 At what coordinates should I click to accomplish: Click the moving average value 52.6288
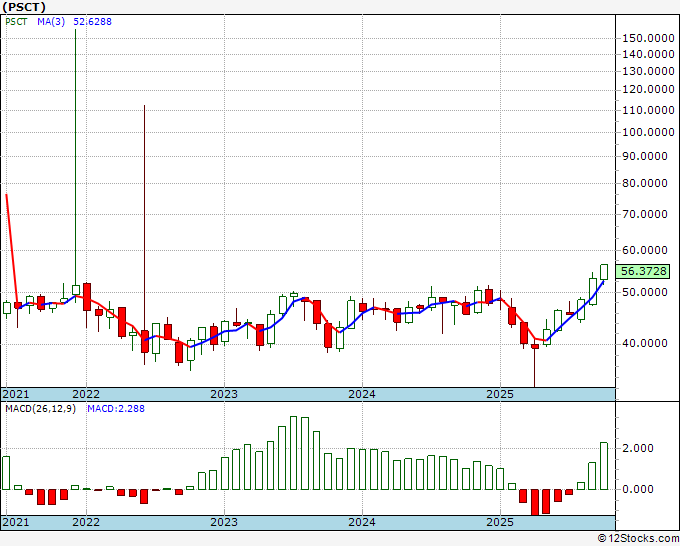92,22
